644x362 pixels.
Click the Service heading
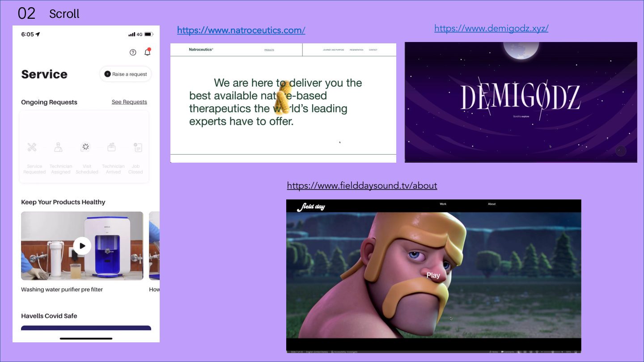point(44,74)
